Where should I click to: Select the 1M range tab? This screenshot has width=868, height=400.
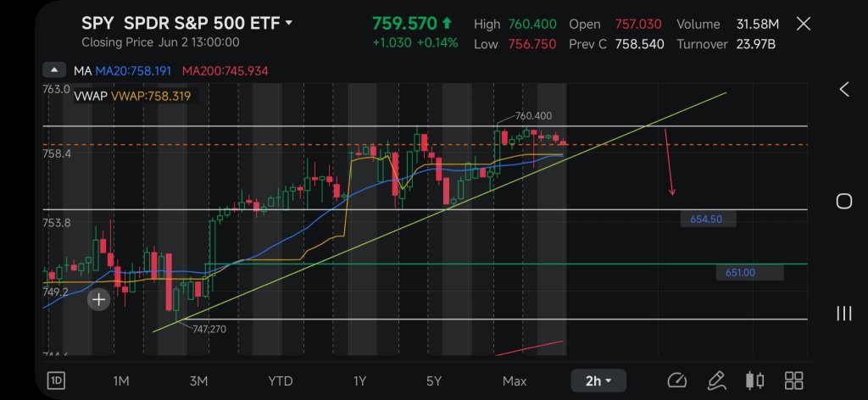click(120, 381)
